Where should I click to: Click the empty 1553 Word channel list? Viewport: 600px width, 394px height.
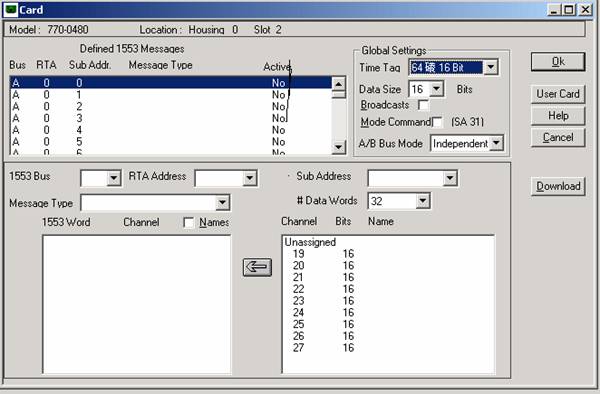pos(137,304)
